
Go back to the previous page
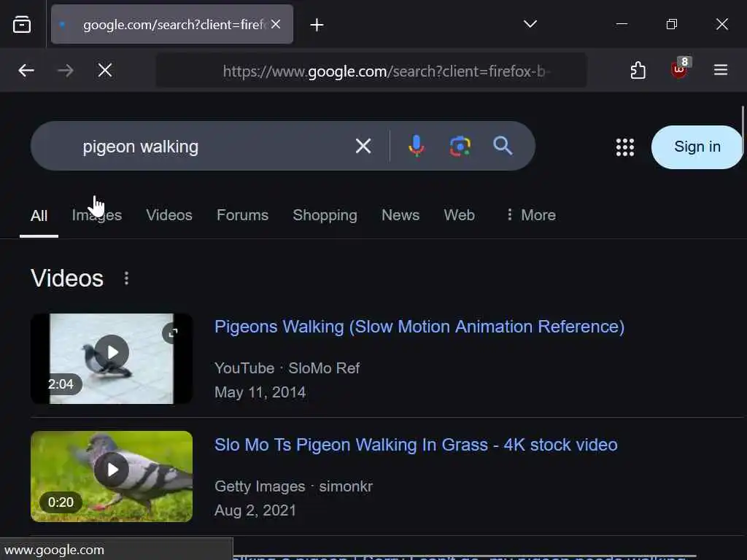pyautogui.click(x=26, y=71)
